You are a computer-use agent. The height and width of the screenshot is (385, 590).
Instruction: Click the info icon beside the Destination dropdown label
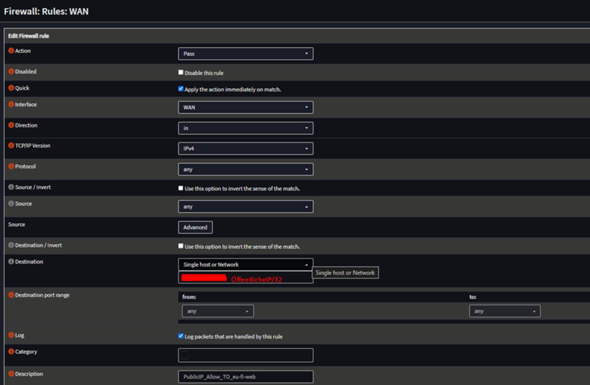coord(11,262)
